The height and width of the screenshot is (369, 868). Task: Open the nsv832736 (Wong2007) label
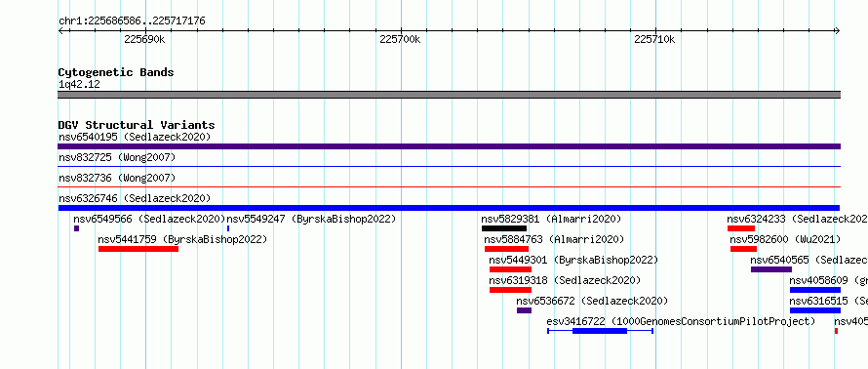[117, 178]
